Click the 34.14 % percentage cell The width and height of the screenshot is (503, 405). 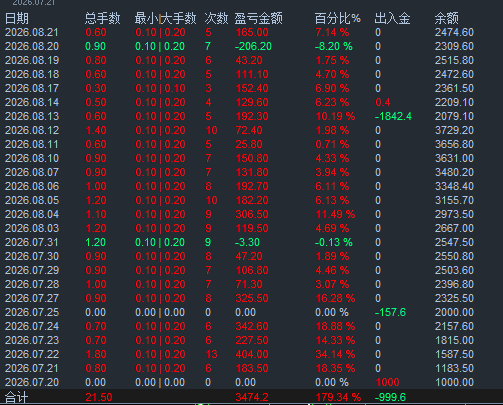335,354
